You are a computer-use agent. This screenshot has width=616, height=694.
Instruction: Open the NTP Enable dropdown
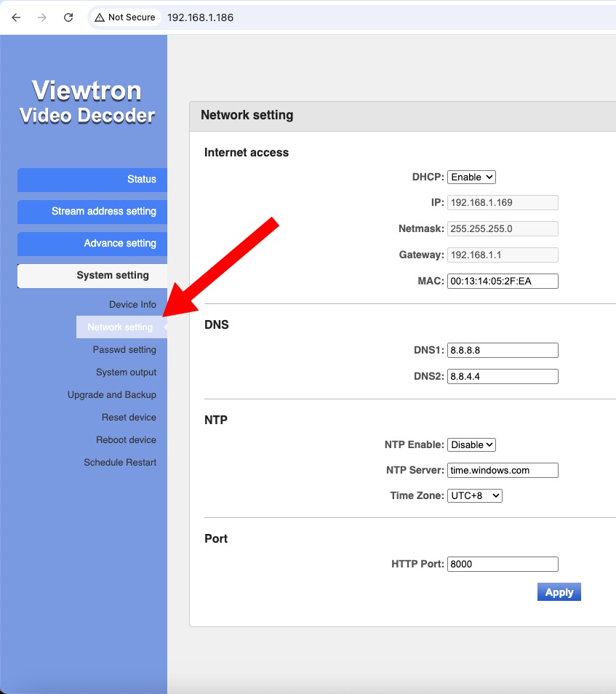[x=471, y=444]
